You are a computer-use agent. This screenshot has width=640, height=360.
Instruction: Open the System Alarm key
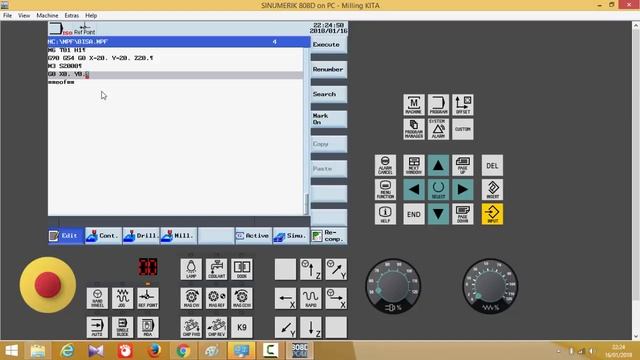[438, 129]
